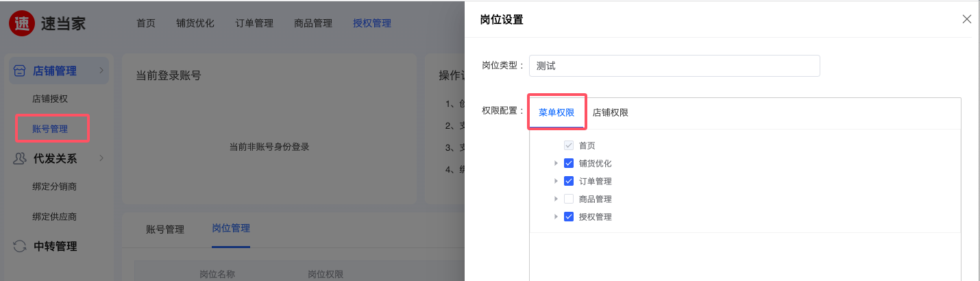Viewport: 980px width, 281px height.
Task: Click the 代发关系 people icon
Action: click(x=20, y=158)
